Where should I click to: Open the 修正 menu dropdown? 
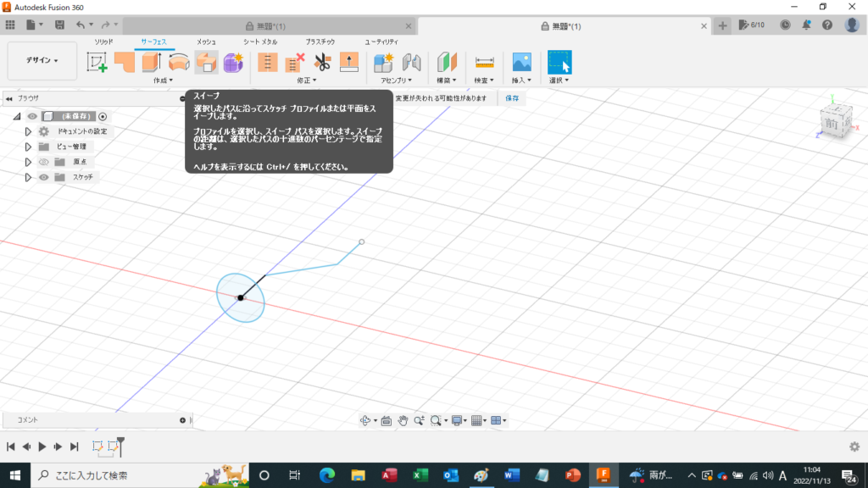[x=307, y=80]
